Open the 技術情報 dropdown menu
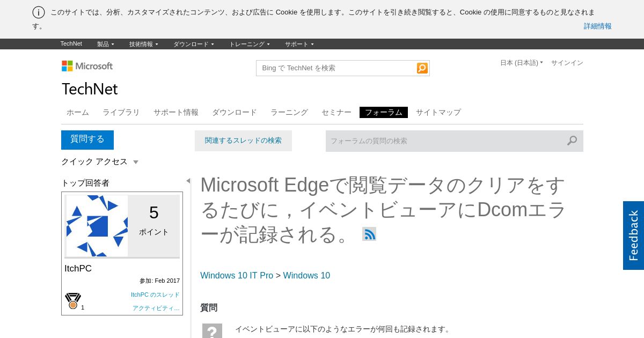The image size is (644, 338). point(143,44)
